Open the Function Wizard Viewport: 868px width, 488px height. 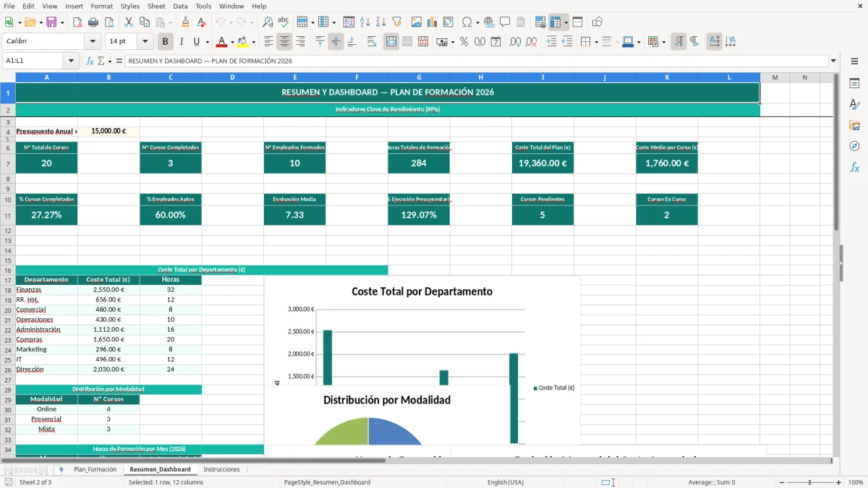coord(90,61)
